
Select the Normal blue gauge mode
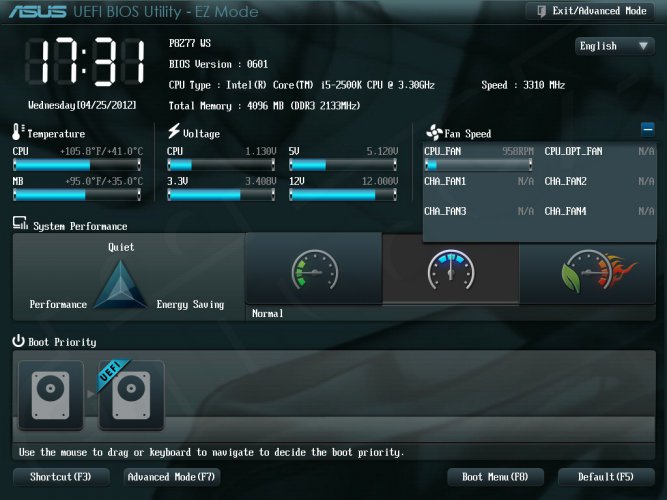click(x=450, y=269)
